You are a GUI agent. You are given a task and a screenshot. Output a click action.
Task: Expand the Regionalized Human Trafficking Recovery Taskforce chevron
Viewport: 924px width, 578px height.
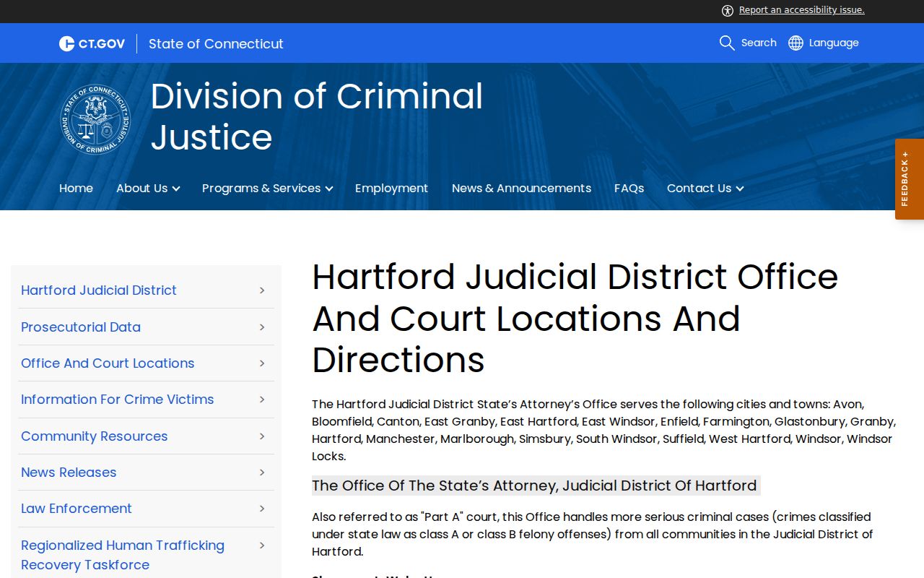262,545
